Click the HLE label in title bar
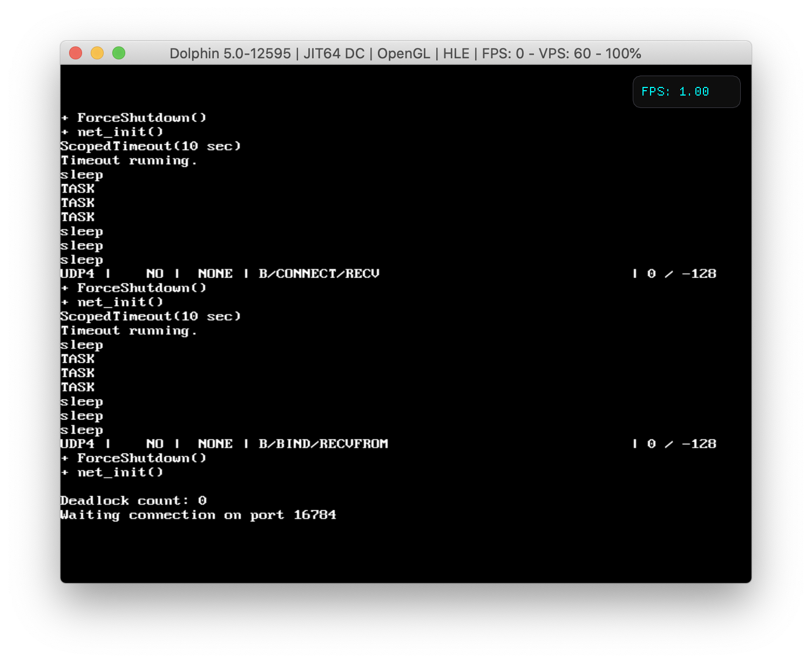The height and width of the screenshot is (663, 812). click(x=456, y=53)
